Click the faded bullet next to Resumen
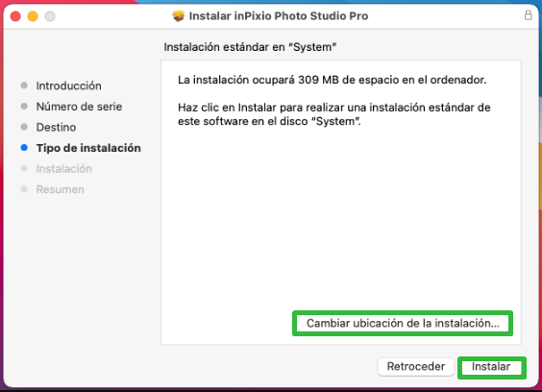The height and width of the screenshot is (392, 542). click(24, 189)
